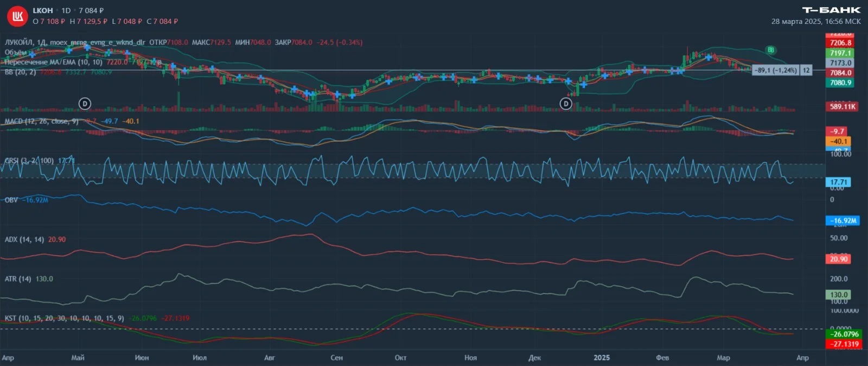Screen dimensions: 868x366
Task: Expand the KST indicator settings legend
Action: tap(64, 318)
